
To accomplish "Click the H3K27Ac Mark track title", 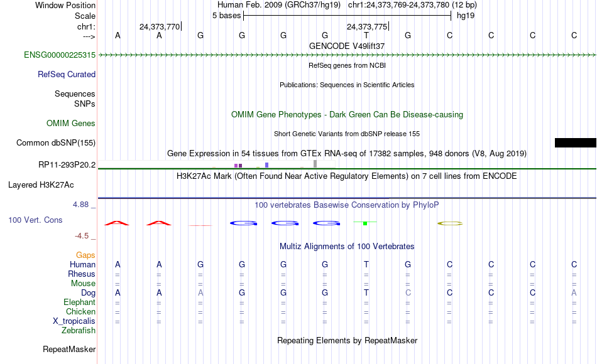I will click(347, 176).
